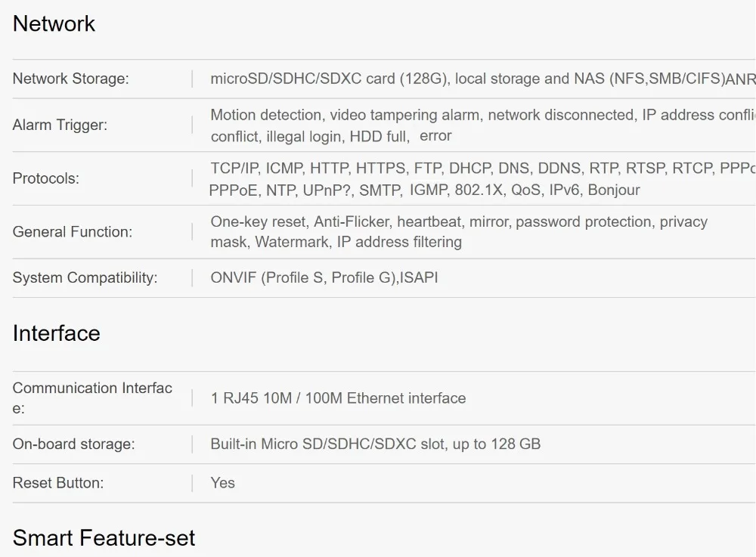This screenshot has width=756, height=557.
Task: Click the PPPoE, NTP, UPnP protocols line
Action: pyautogui.click(x=424, y=190)
